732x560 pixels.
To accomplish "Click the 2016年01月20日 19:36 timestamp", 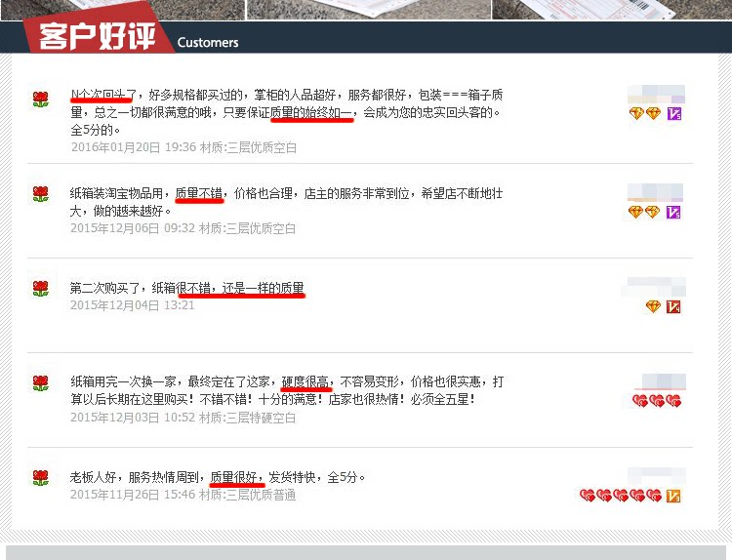I will click(x=134, y=147).
